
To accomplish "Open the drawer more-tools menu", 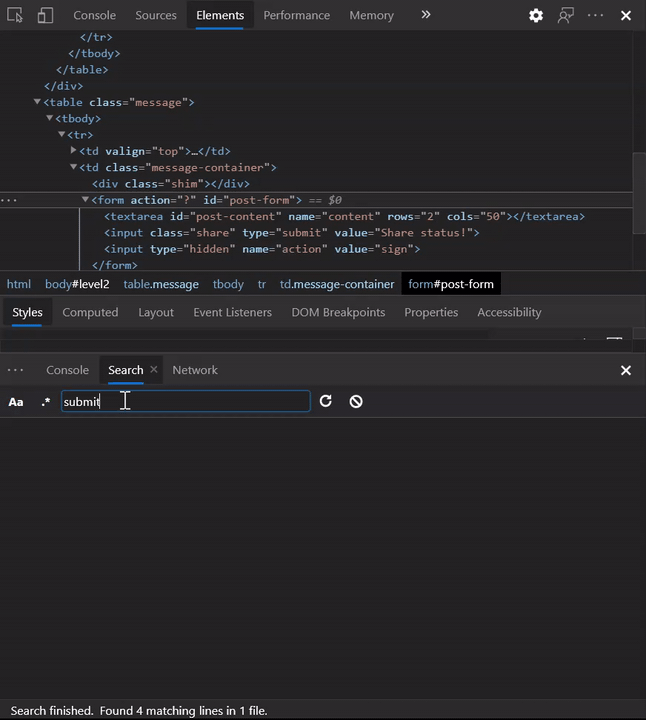I will click(16, 370).
